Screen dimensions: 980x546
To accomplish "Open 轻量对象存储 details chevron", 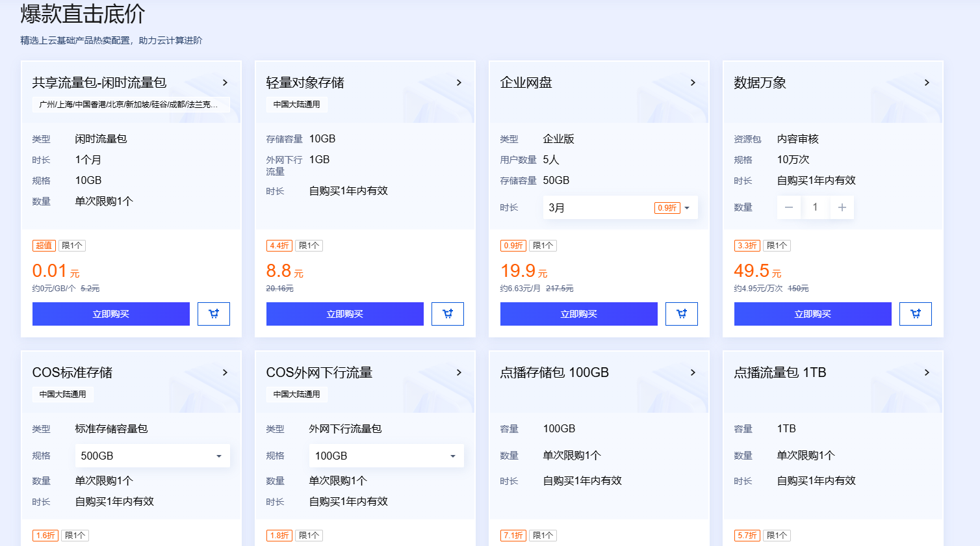I will coord(459,83).
